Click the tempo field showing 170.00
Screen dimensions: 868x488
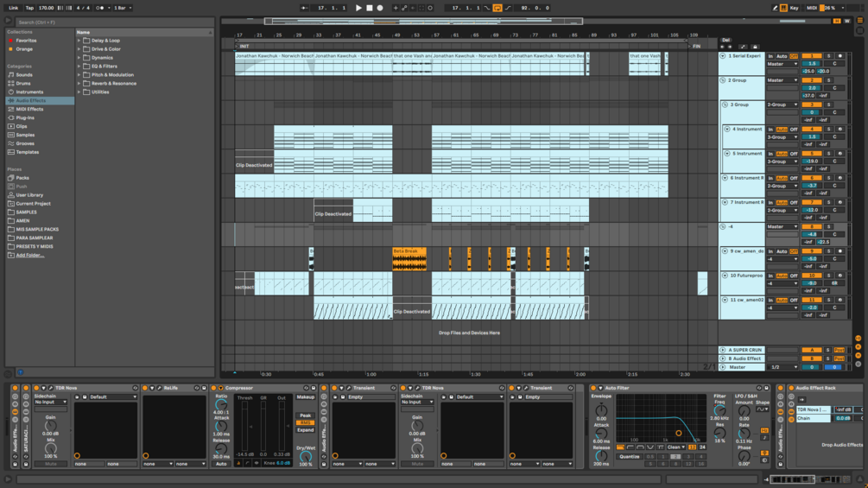coord(46,8)
